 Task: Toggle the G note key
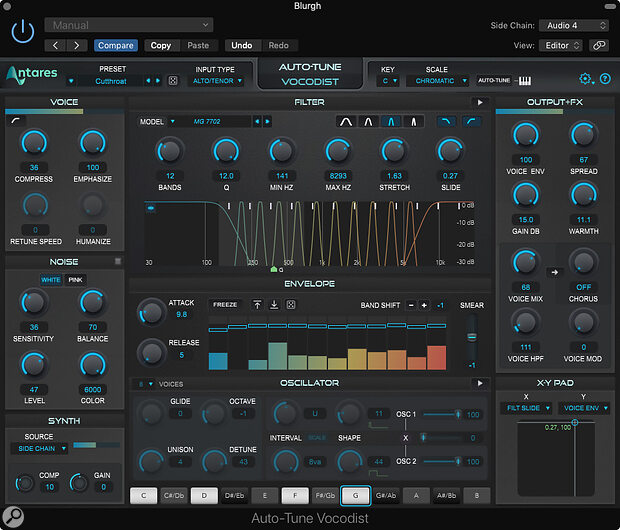pyautogui.click(x=355, y=496)
